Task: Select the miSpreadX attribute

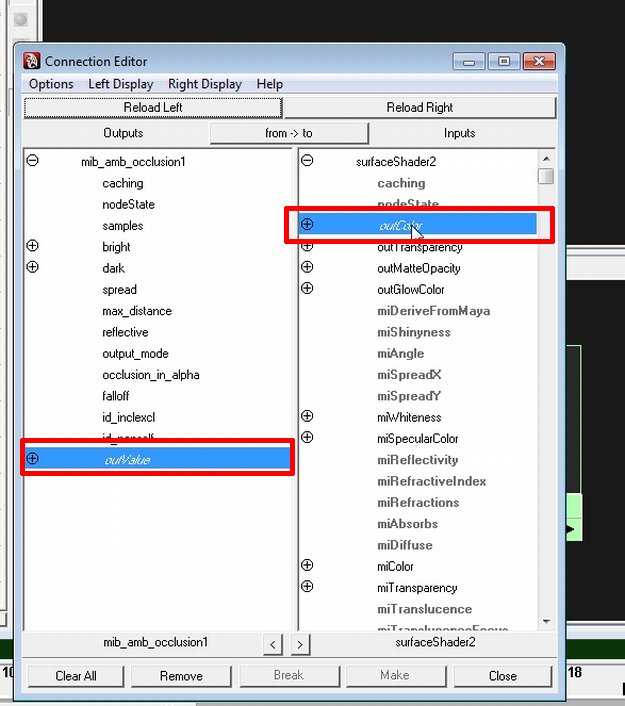Action: coord(409,375)
